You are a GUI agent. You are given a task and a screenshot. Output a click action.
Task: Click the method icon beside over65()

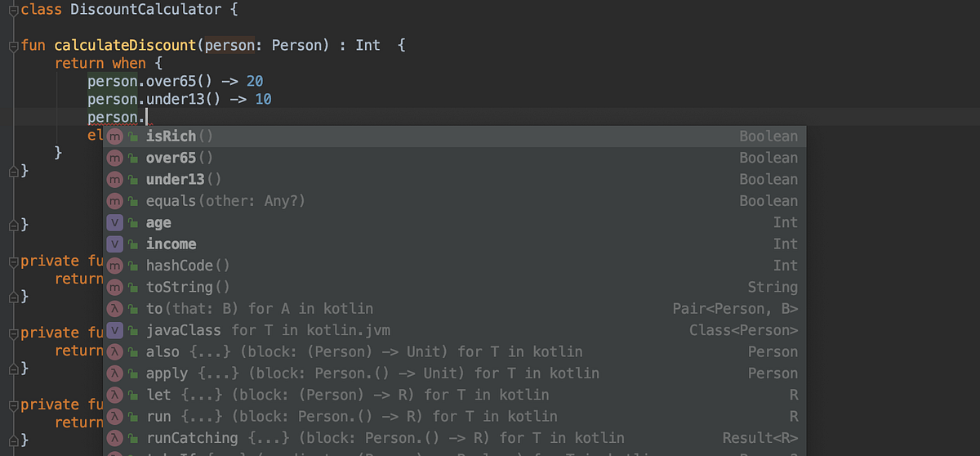[x=115, y=158]
